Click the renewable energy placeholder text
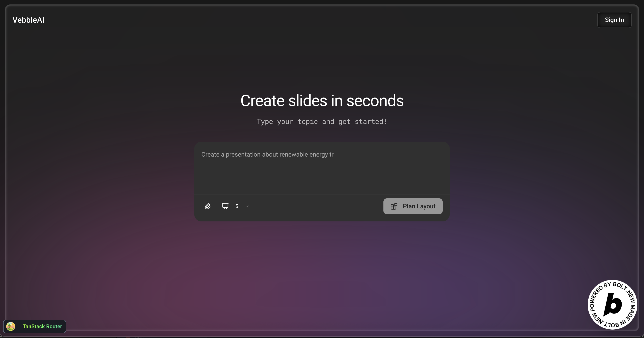 pos(267,155)
